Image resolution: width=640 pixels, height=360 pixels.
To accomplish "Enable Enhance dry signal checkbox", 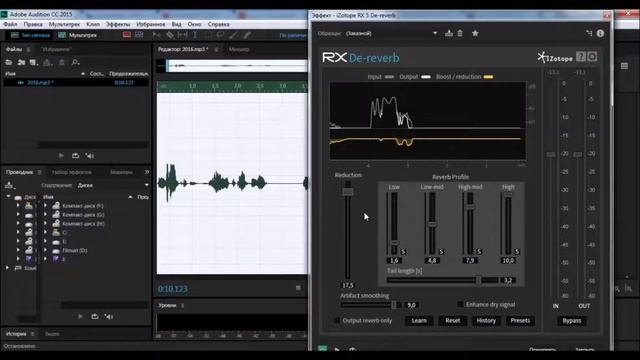I will click(460, 304).
